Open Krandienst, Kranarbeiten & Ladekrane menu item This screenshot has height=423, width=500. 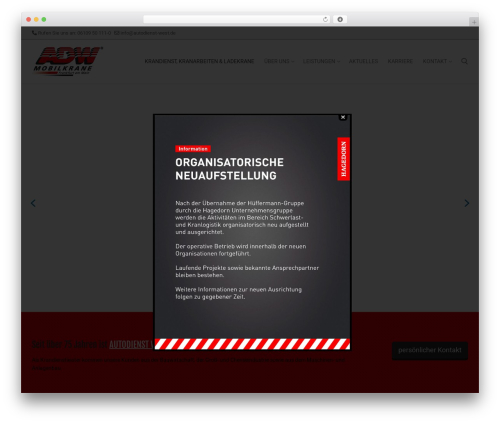[199, 61]
